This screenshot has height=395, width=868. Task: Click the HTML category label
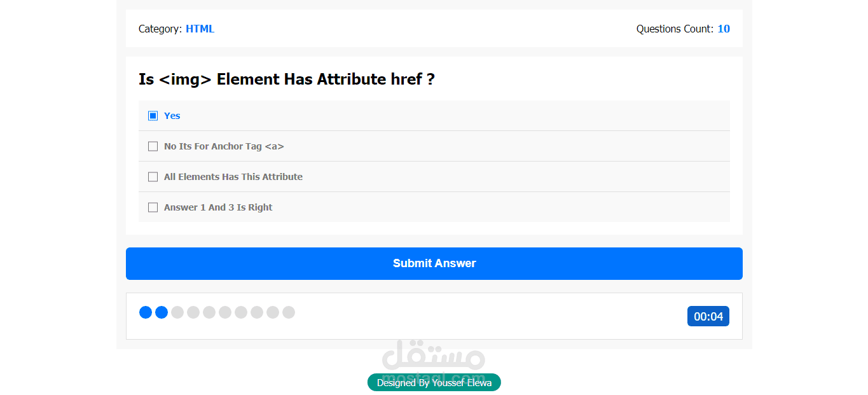tap(200, 29)
